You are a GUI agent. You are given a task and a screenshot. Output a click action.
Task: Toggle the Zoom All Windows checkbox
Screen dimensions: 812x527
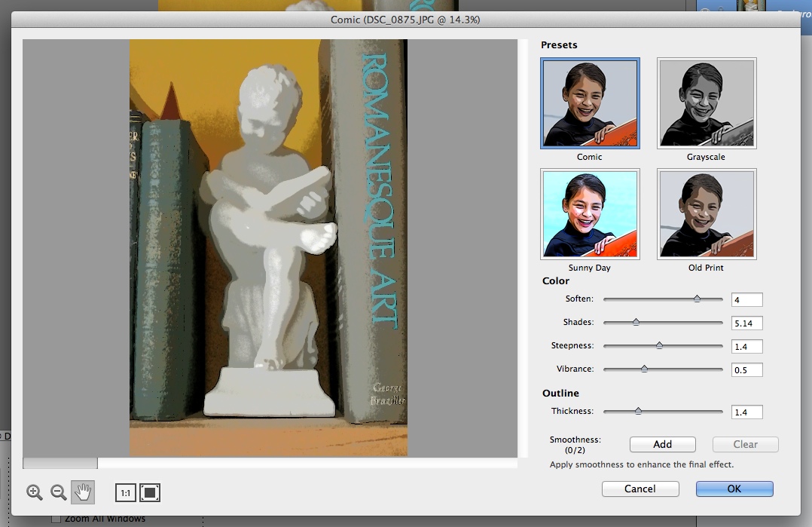[x=56, y=519]
